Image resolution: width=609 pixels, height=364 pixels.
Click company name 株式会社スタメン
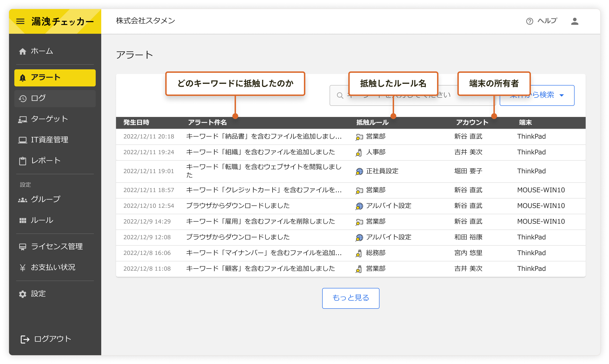pyautogui.click(x=145, y=21)
